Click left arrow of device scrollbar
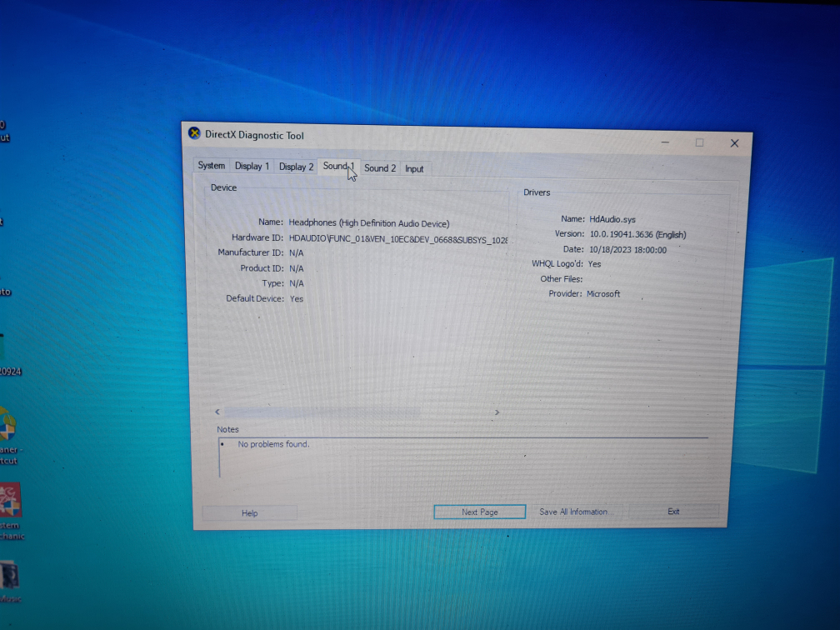 217,412
